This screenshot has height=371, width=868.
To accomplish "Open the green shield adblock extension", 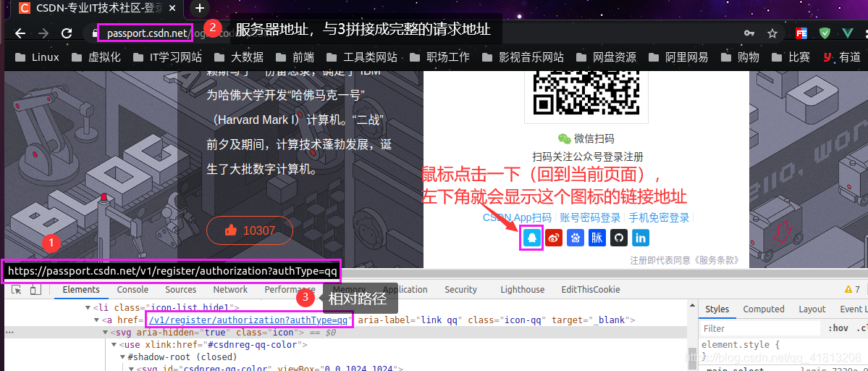I will tap(825, 33).
